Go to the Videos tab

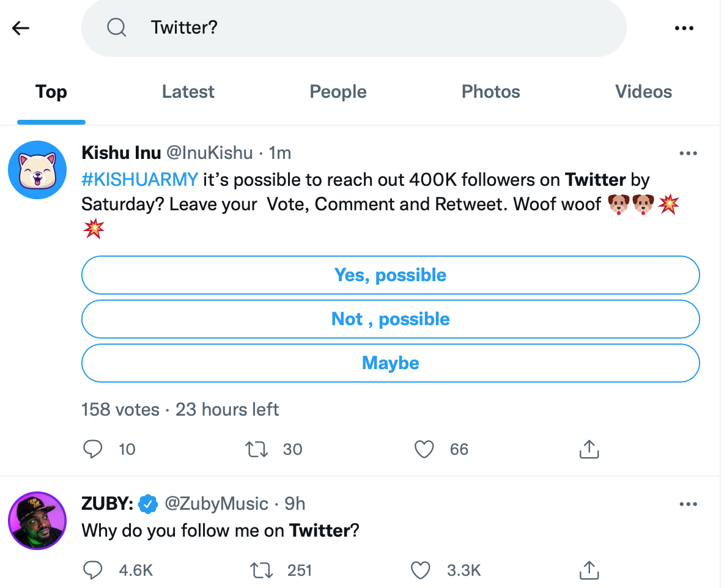tap(643, 92)
